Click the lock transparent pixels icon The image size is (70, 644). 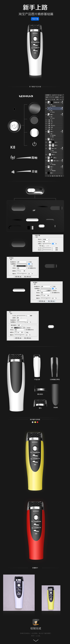click(x=49, y=99)
